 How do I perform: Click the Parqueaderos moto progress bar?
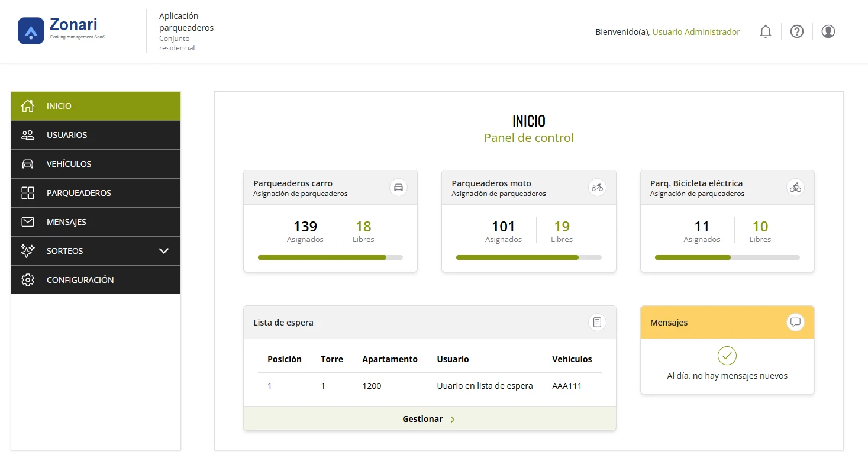coord(529,257)
